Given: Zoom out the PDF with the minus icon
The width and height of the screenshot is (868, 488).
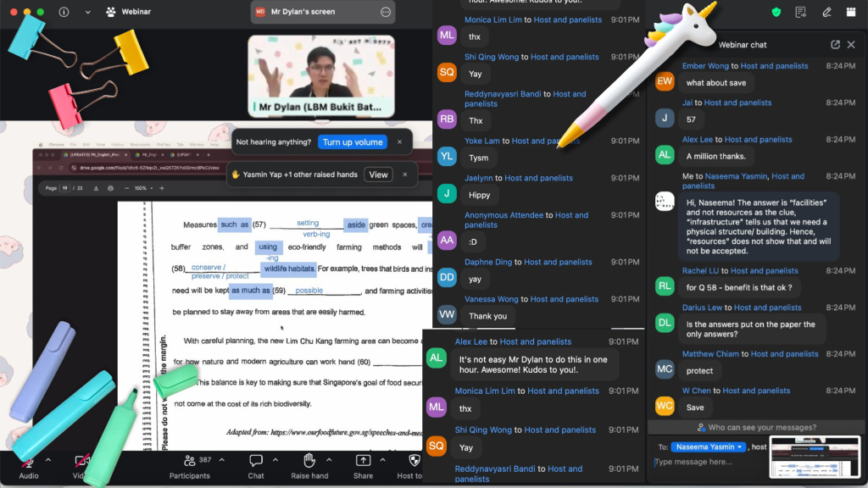Looking at the screenshot, I should (126, 188).
